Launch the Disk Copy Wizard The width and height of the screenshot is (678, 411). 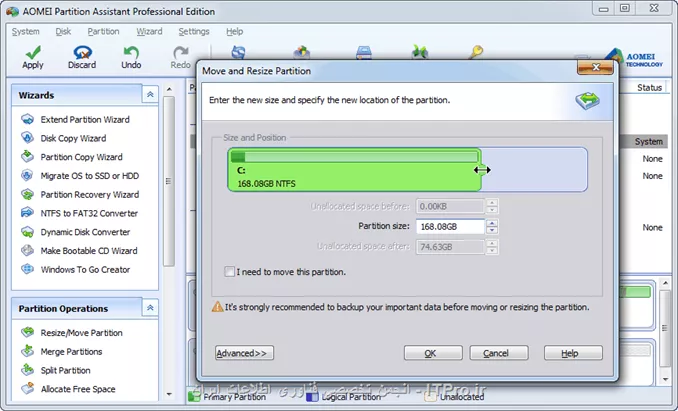73,138
